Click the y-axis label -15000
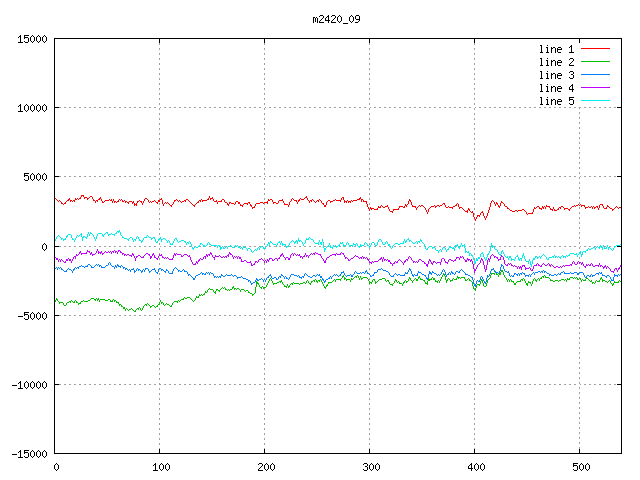Image resolution: width=640 pixels, height=480 pixels. (29, 454)
